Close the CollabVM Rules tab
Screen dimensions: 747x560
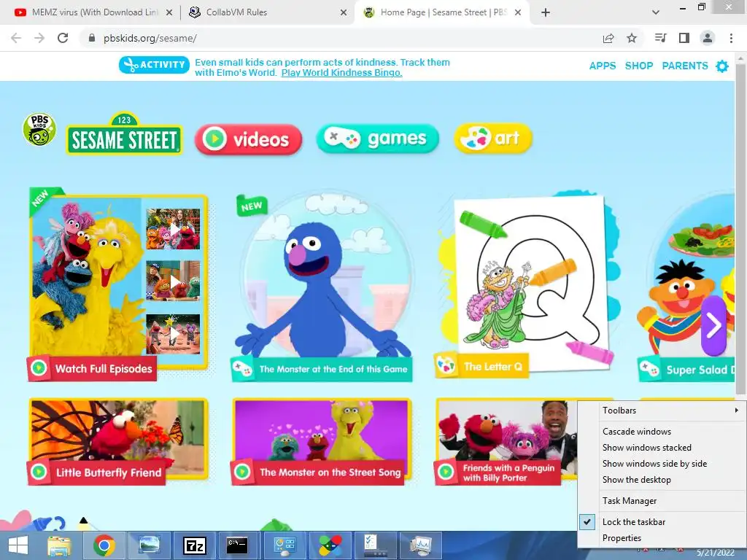344,12
